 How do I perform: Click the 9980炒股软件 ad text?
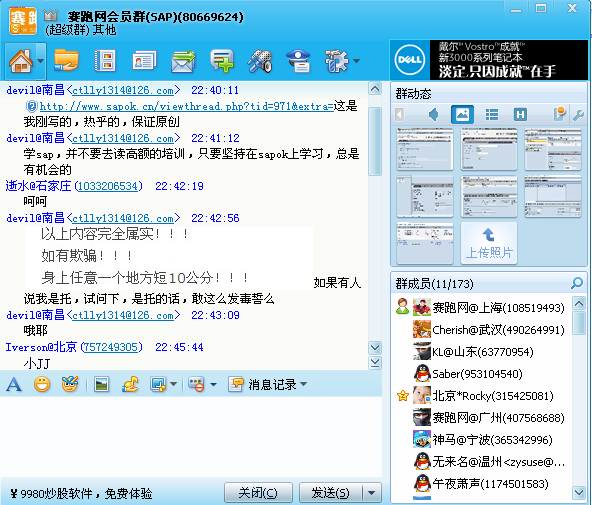pos(81,493)
